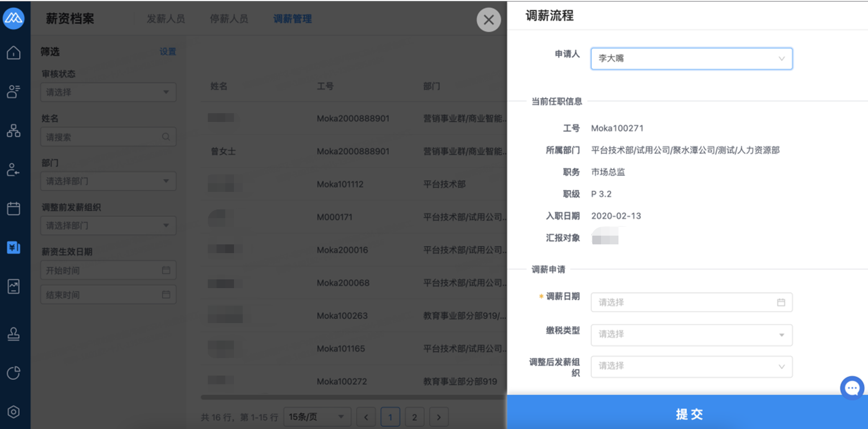The width and height of the screenshot is (868, 429).
Task: Open the 缴税类型 dropdown
Action: (691, 335)
